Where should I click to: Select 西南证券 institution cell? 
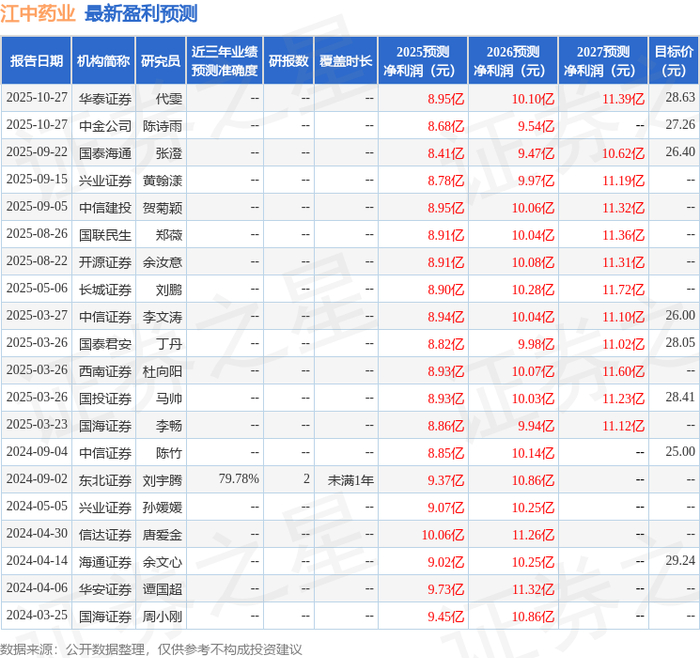pos(105,371)
